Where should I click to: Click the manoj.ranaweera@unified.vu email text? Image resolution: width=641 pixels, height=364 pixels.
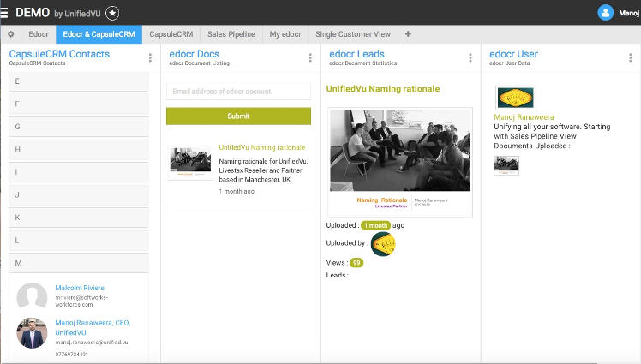tap(92, 343)
